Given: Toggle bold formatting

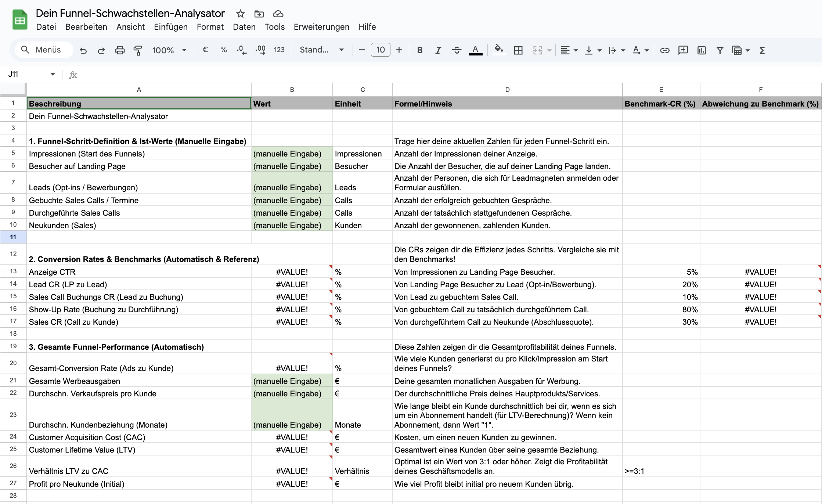Looking at the screenshot, I should (420, 50).
